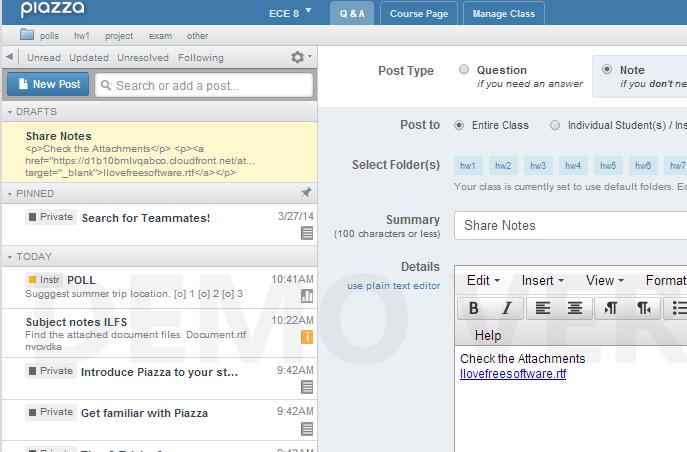Image resolution: width=687 pixels, height=452 pixels.
Task: Open other folder in top bar
Action: point(198,36)
